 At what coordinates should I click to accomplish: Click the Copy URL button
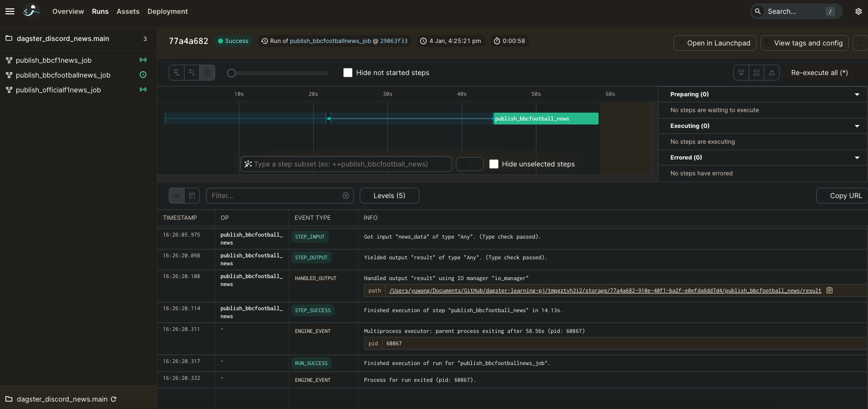842,196
